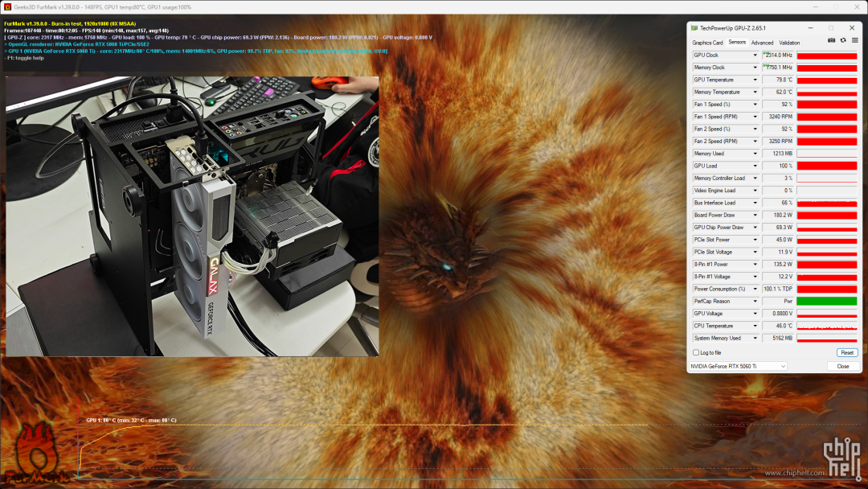This screenshot has width=868, height=489.
Task: Open the Video Engine Load dropdown
Action: tap(755, 191)
